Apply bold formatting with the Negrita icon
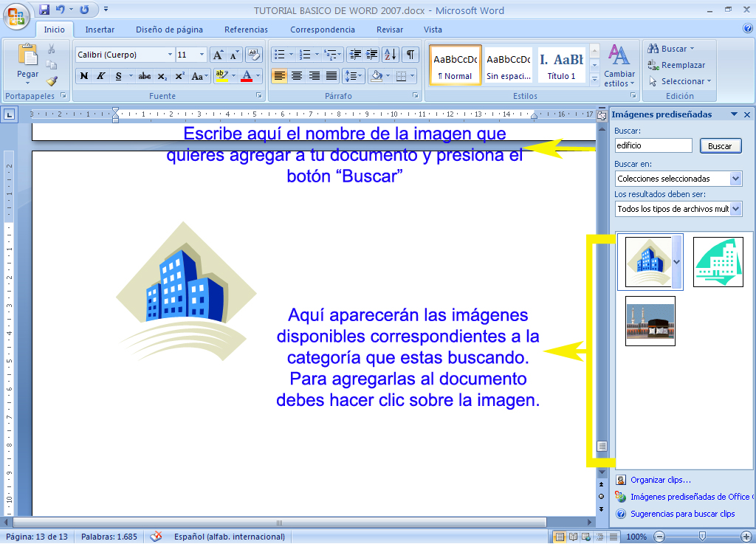Viewport: 756px width, 544px height. (84, 76)
